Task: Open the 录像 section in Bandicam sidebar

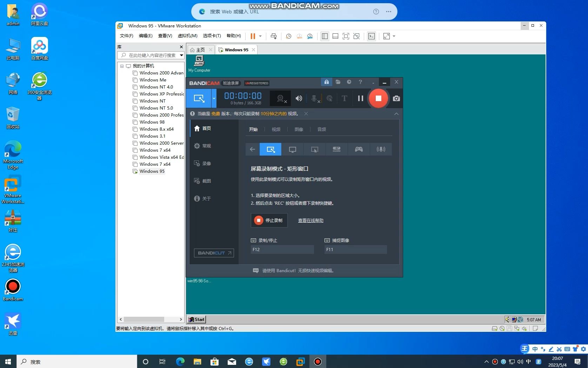Action: click(x=214, y=164)
